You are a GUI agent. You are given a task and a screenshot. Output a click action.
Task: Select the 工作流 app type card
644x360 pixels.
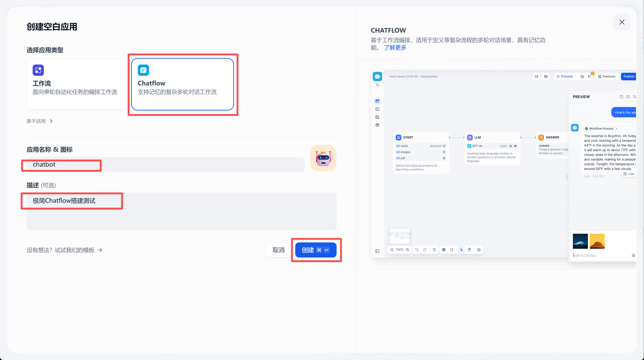77,84
